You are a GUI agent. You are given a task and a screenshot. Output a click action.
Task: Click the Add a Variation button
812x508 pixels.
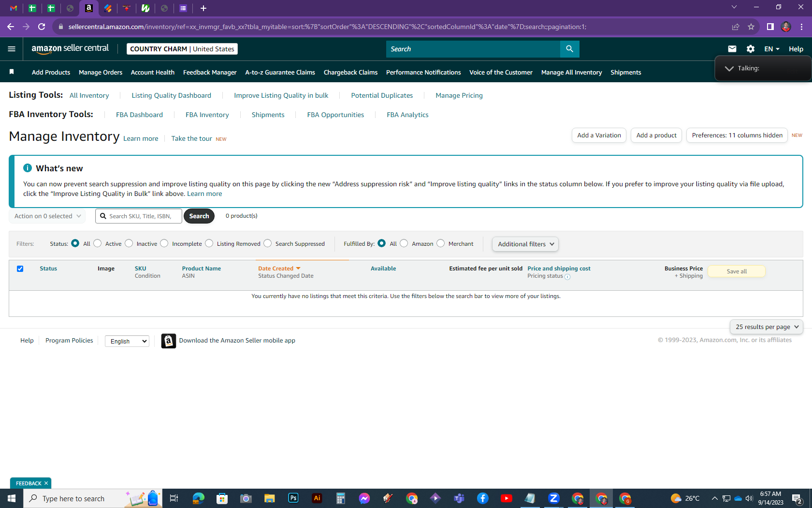[599, 135]
